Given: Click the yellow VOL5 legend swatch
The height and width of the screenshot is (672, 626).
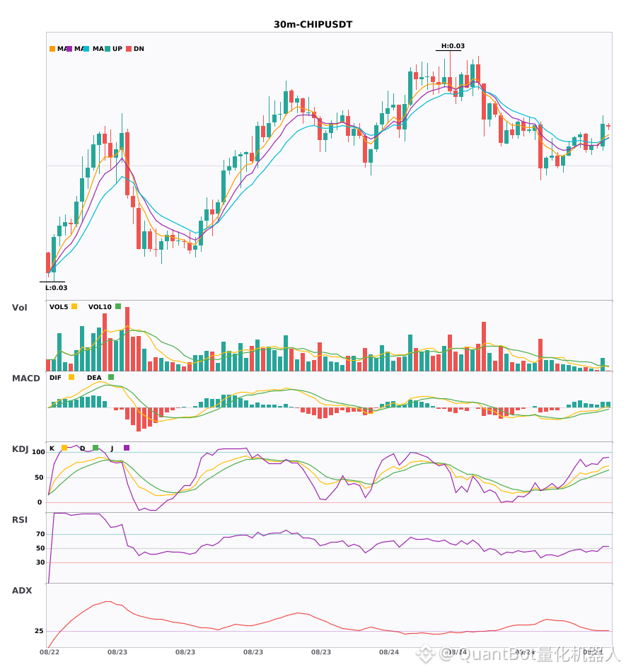Looking at the screenshot, I should (x=74, y=306).
